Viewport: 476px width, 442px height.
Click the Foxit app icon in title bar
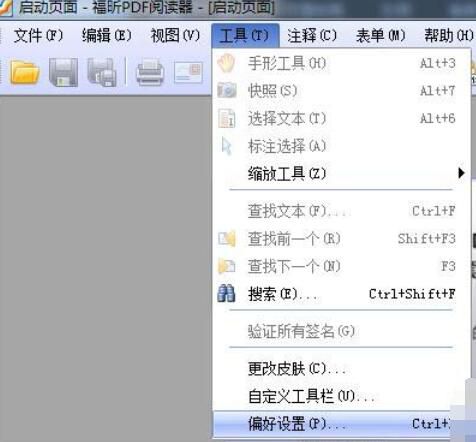tap(6, 7)
